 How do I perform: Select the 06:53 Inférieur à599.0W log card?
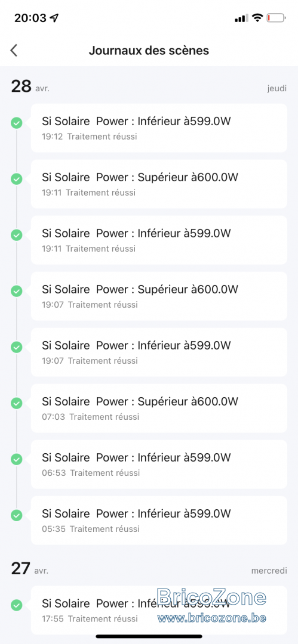click(x=159, y=464)
